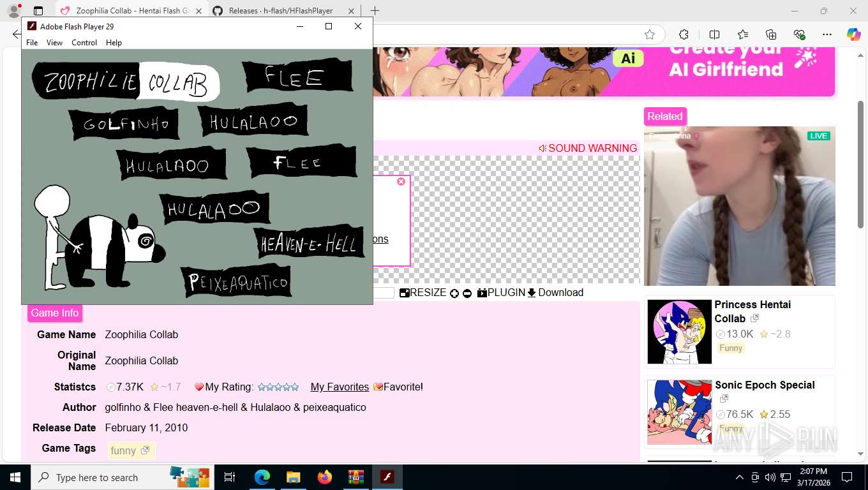Screen dimensions: 868x490
Task: Open the Sonic Epoch Special link
Action: (765, 385)
